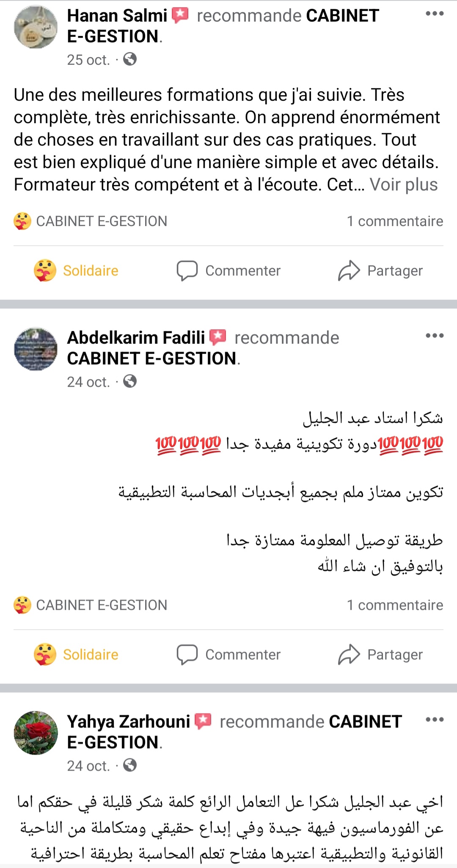This screenshot has height=868, width=457.
Task: Toggle Solidaire reaction on Hanan Salmi's post
Action: [x=77, y=270]
